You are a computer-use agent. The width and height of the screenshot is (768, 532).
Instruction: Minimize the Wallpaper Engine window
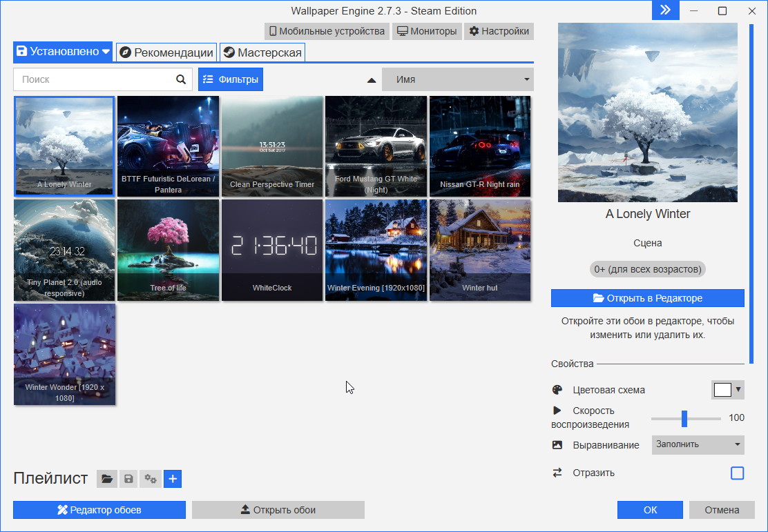693,11
